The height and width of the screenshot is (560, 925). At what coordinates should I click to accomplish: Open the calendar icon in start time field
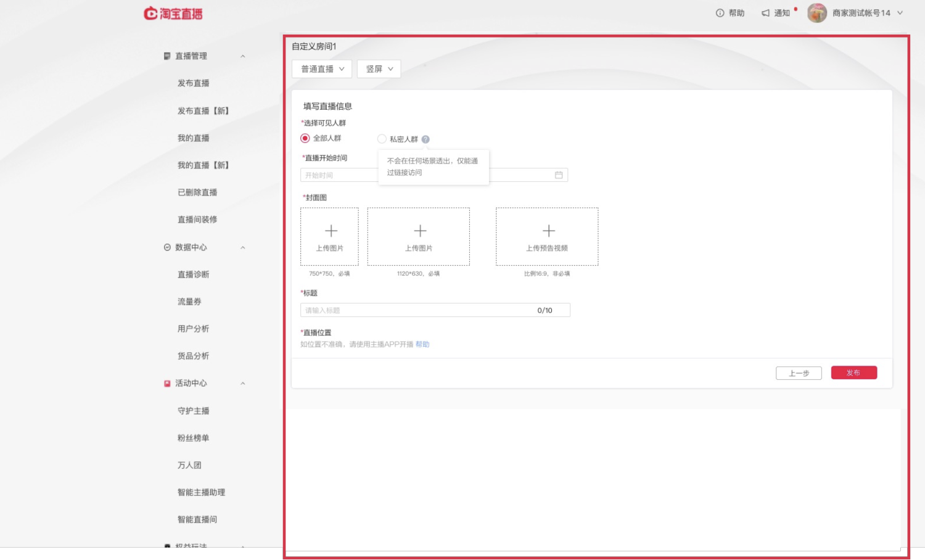(x=559, y=175)
